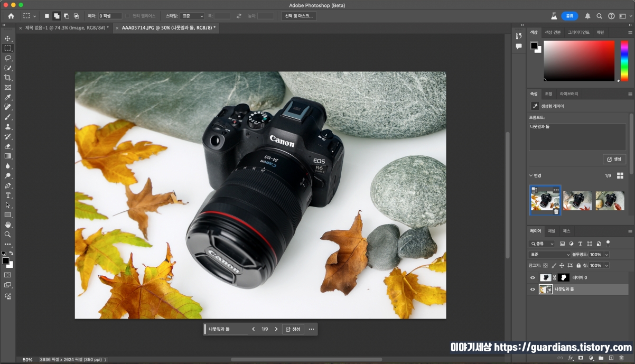Select the Path Selection tool
This screenshot has height=364, width=635.
click(x=8, y=205)
